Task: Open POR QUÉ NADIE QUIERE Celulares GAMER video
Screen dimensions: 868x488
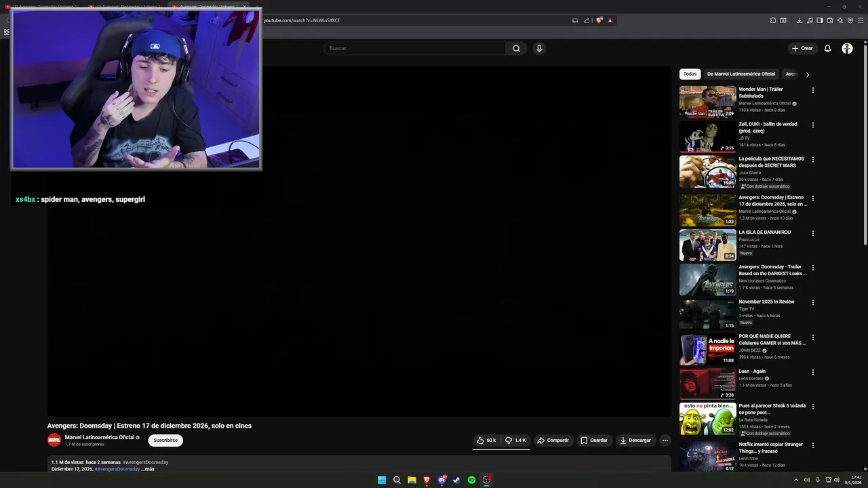Action: (772, 340)
